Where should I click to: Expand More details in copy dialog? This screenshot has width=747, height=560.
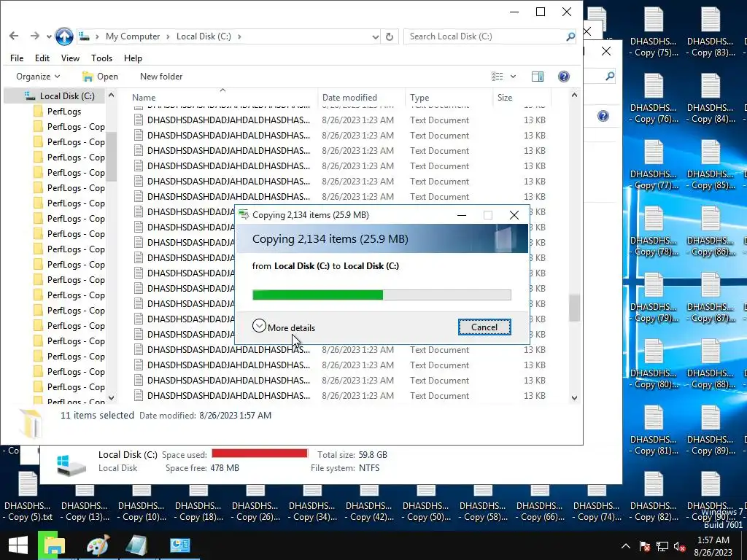(284, 327)
